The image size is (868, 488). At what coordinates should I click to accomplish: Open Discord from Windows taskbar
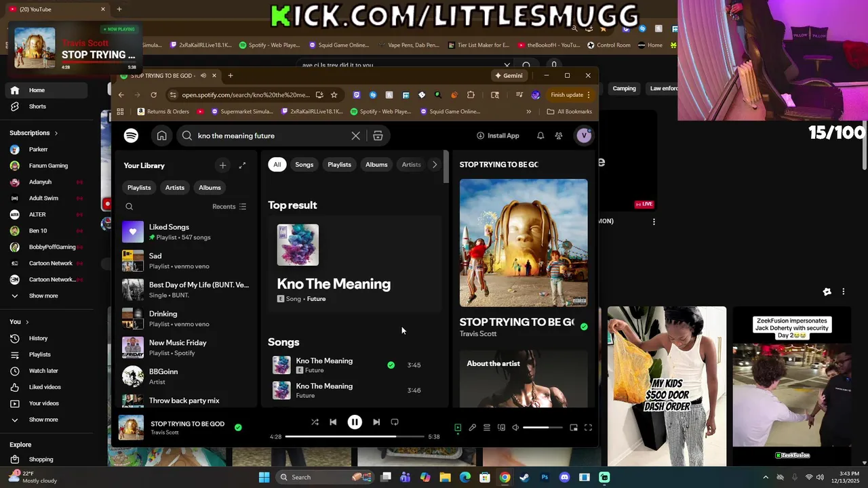tap(564, 477)
